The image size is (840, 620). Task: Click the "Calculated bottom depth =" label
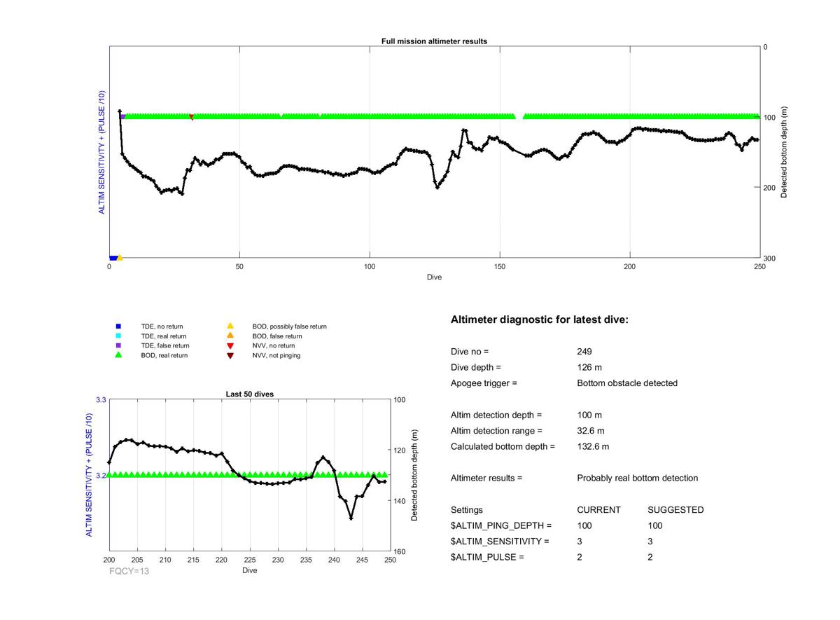(503, 447)
